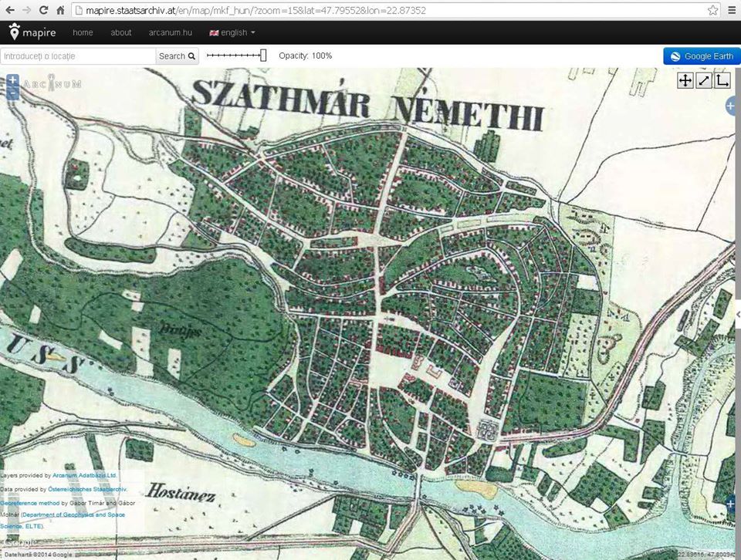741x560 pixels.
Task: Go to browser home page icon
Action: [60, 11]
